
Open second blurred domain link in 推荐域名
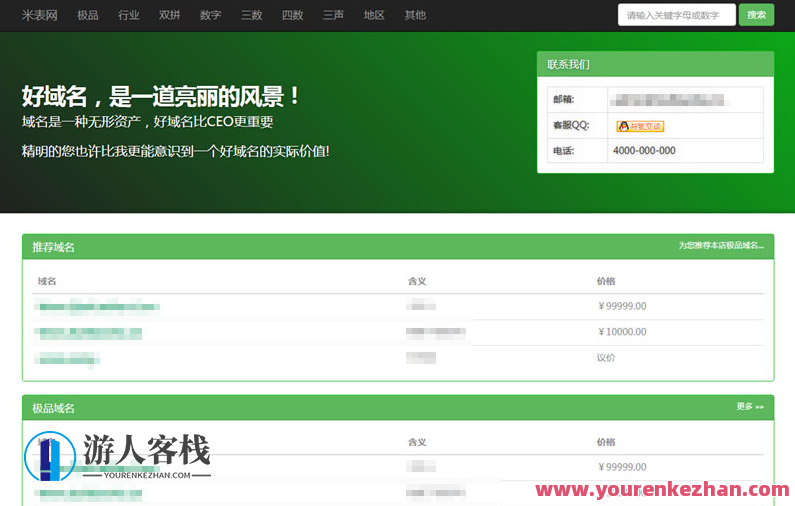[x=88, y=333]
